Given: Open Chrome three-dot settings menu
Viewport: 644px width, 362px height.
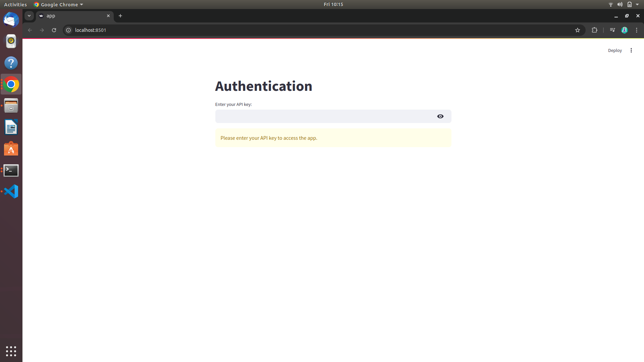Looking at the screenshot, I should pos(636,30).
